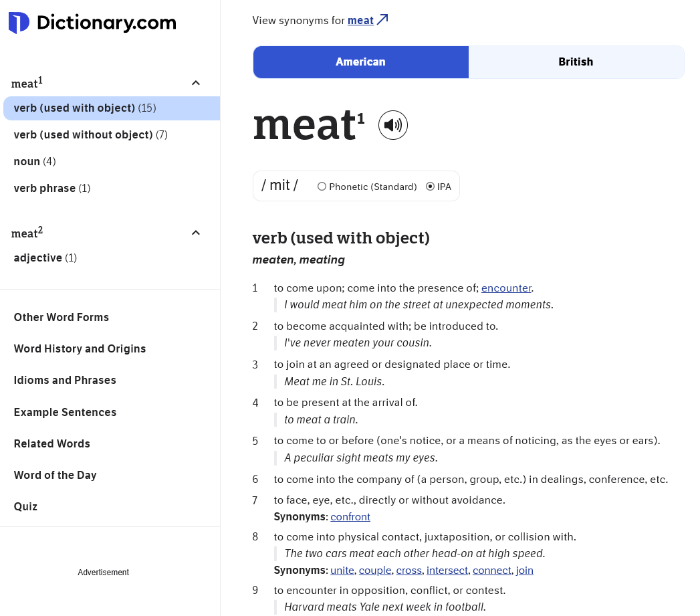Jump to verb (used without object) section
Screen dimensions: 700x616
90,135
